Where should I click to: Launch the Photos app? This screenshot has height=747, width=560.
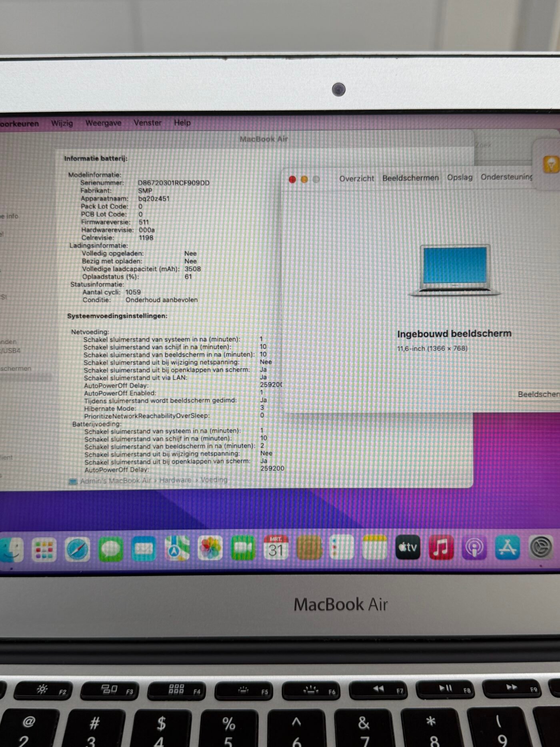(x=210, y=548)
